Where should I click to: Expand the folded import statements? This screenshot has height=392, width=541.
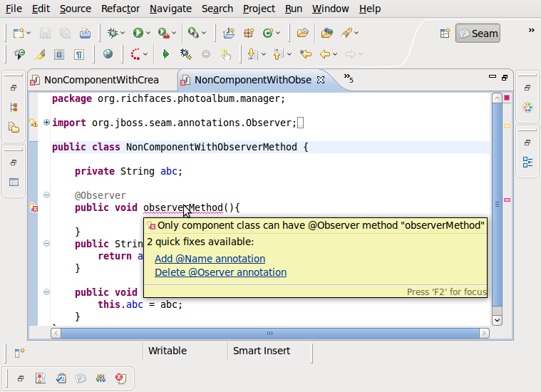tap(47, 123)
